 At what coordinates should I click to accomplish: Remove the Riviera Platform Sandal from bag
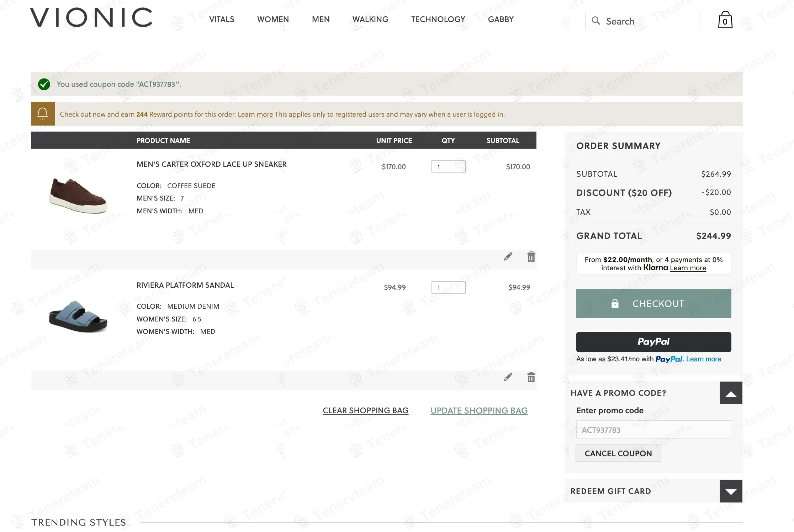tap(531, 377)
